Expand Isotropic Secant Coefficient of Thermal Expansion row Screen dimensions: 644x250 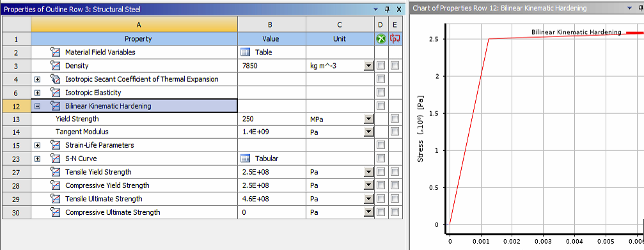pos(38,79)
